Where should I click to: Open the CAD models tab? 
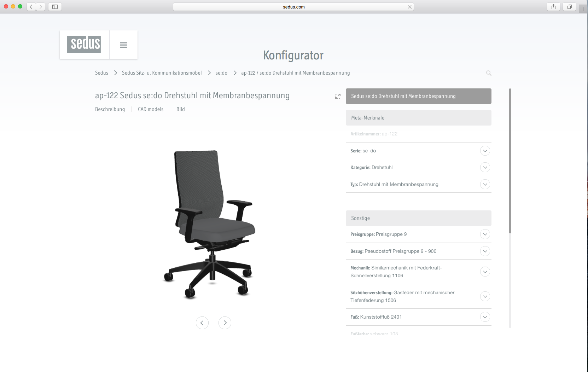coord(151,109)
